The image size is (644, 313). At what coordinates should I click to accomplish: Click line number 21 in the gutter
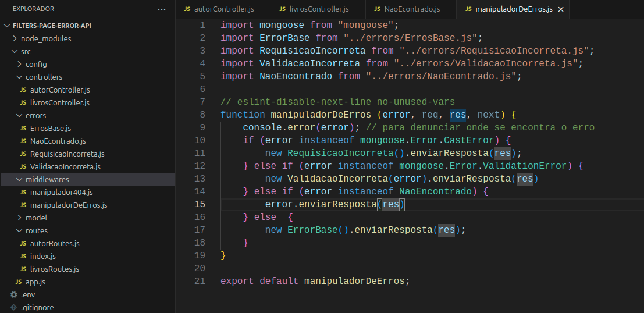[200, 281]
